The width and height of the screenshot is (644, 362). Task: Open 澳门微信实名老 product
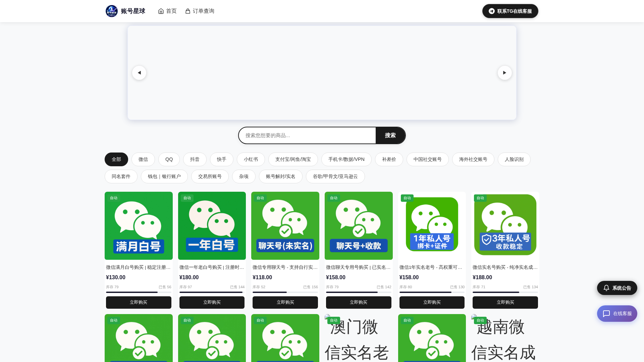[359, 338]
